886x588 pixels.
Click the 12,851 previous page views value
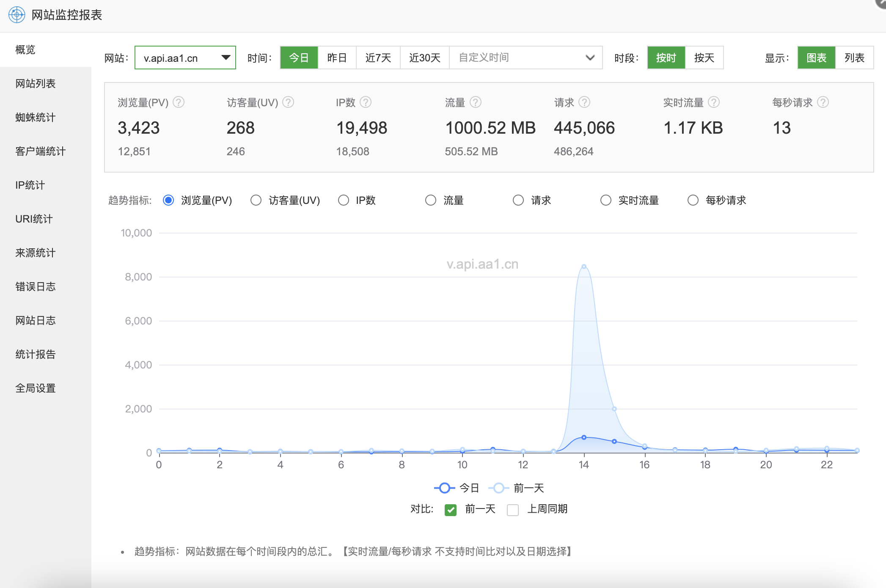click(134, 151)
